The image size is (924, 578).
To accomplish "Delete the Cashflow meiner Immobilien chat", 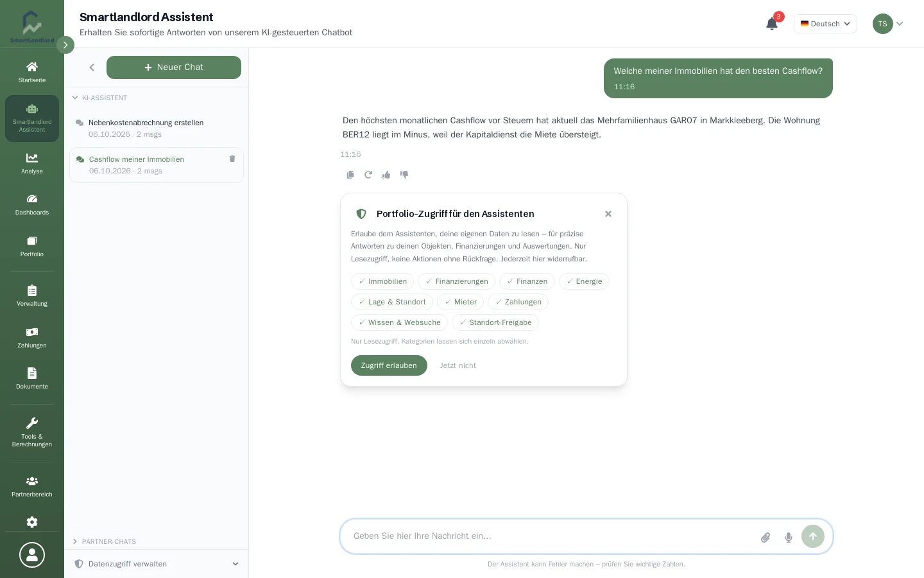I will point(232,159).
